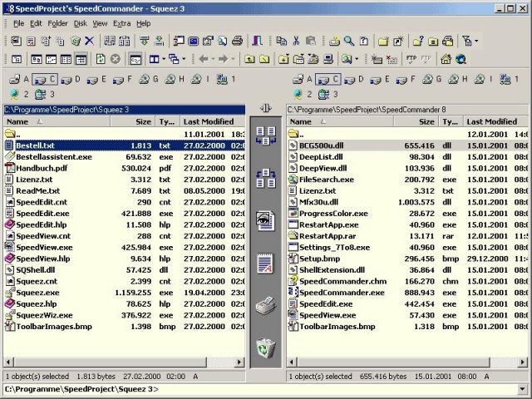Click the text edit document icon in middle bar
Viewport: 532px width, 399px height.
[266, 264]
